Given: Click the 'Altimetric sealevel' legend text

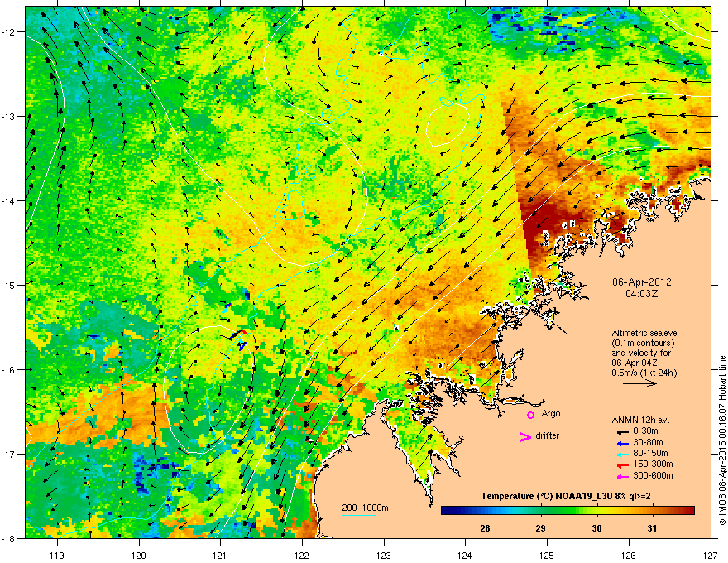Looking at the screenshot, I should coord(645,333).
